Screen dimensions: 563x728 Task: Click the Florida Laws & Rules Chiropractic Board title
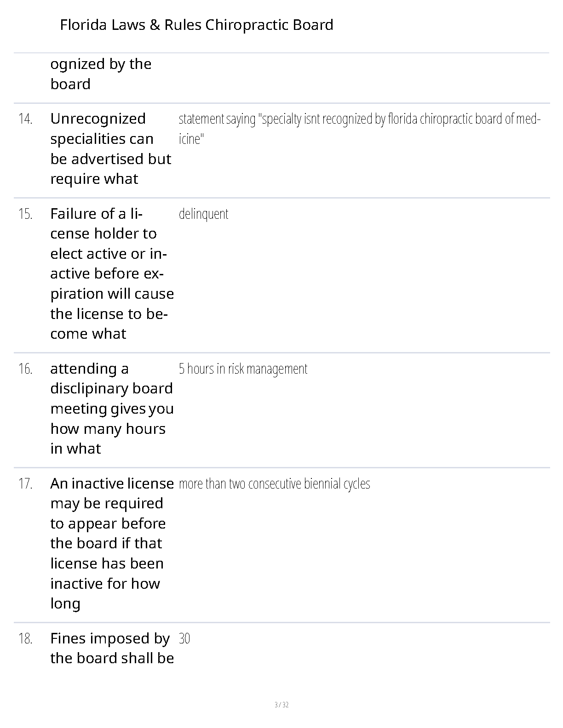[x=196, y=25]
